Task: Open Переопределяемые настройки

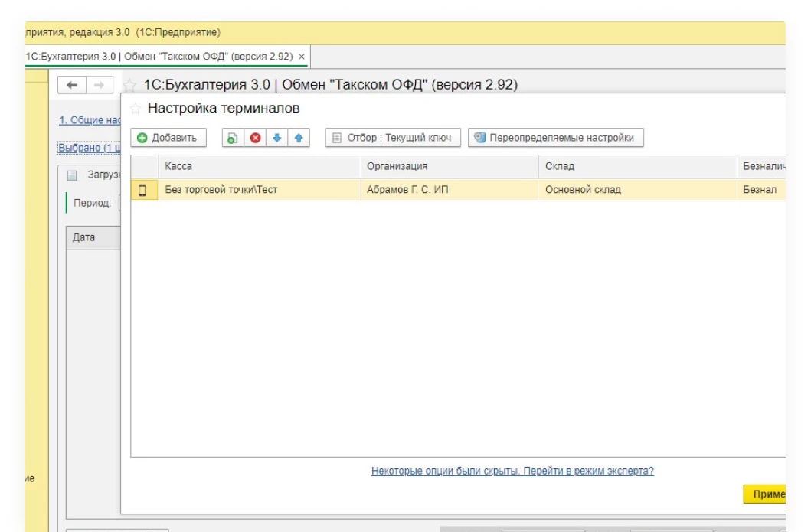Action: 555,138
